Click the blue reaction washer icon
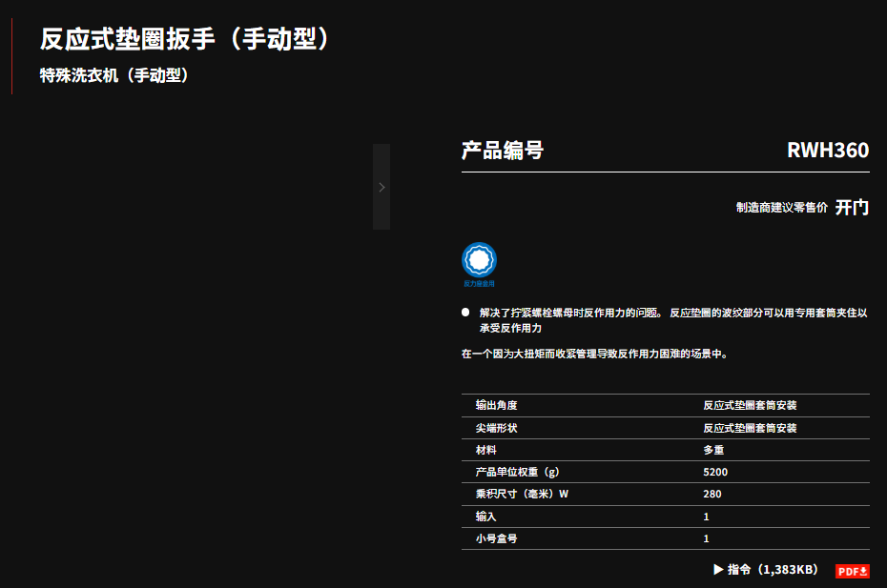This screenshot has width=887, height=588. [479, 260]
